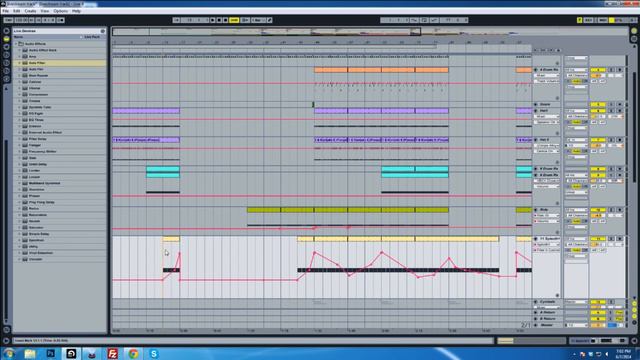
Task: Toggle Follow playback button in transport
Action: (176, 20)
